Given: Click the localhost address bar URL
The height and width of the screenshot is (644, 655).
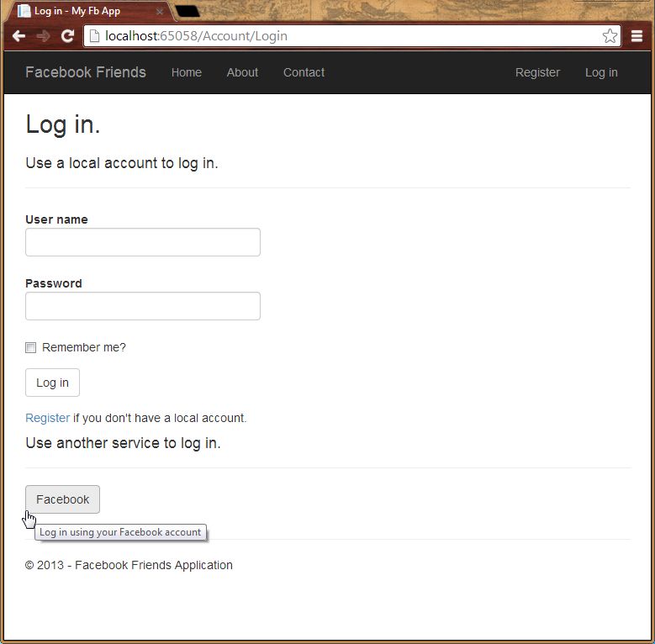Looking at the screenshot, I should pyautogui.click(x=197, y=36).
